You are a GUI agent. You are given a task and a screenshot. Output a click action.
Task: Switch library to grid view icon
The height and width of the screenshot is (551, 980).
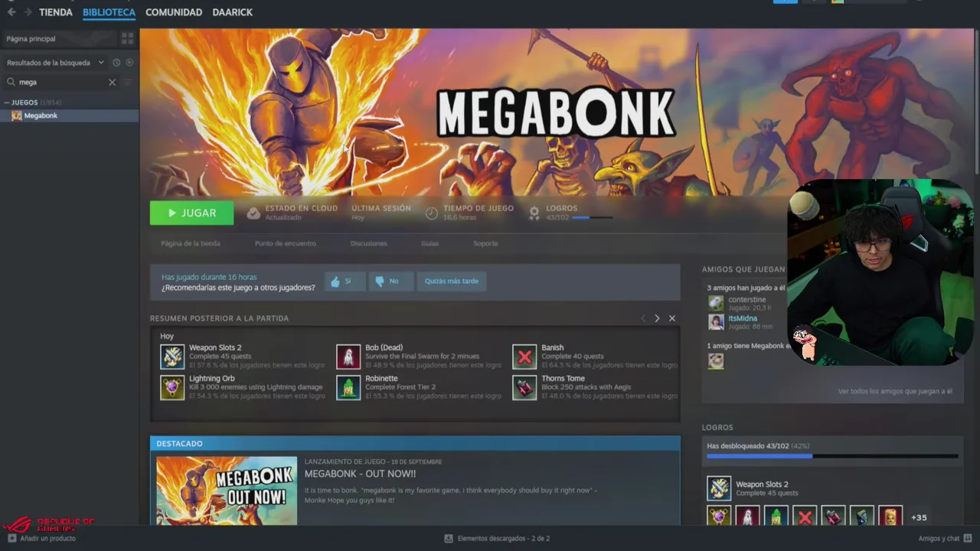pos(127,38)
